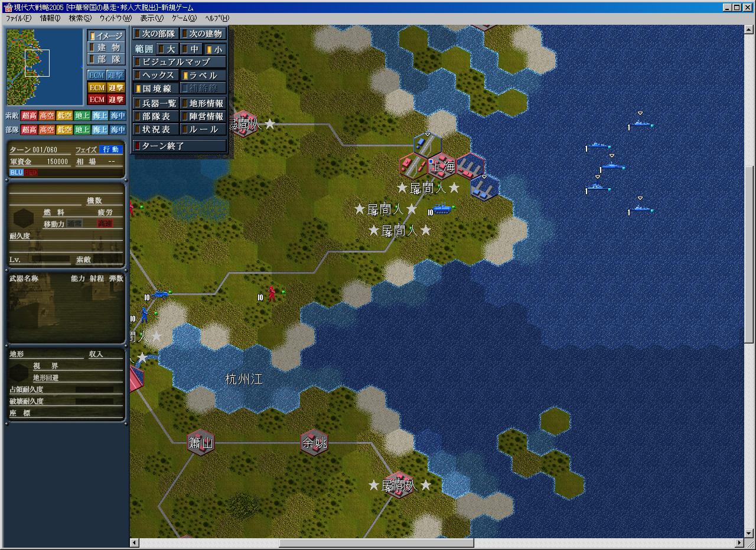Set range (範囲) to 小

tap(215, 49)
